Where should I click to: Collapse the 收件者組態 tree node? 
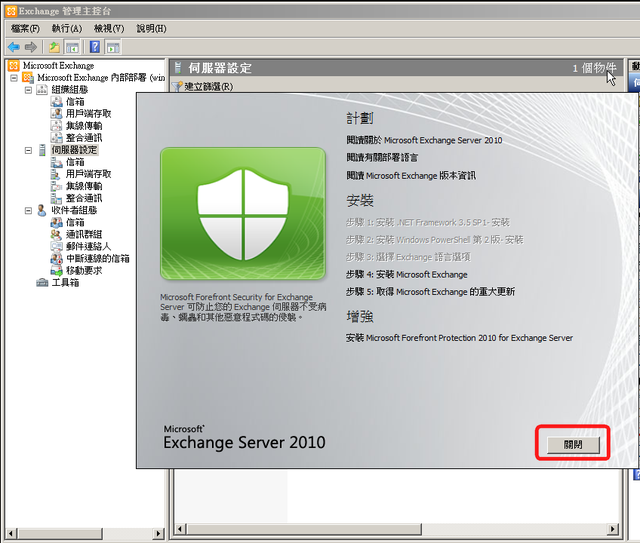click(x=28, y=211)
